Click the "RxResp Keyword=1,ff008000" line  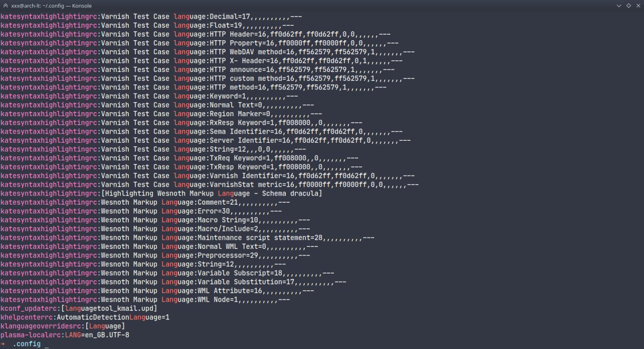(181, 123)
